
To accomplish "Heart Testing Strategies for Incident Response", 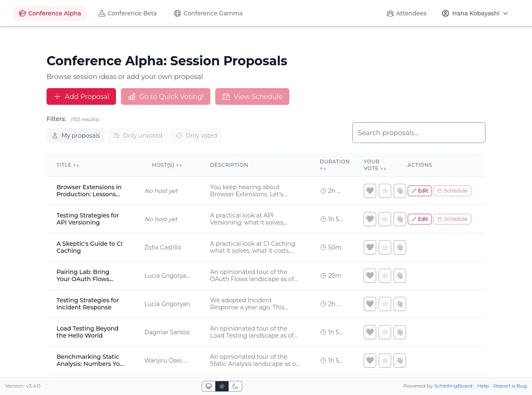I will [x=370, y=304].
